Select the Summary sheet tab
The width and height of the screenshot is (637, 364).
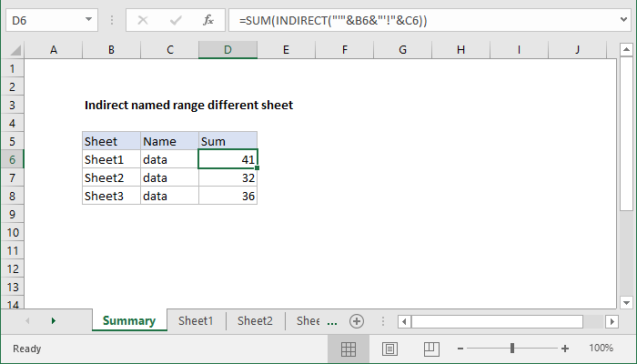coord(128,320)
